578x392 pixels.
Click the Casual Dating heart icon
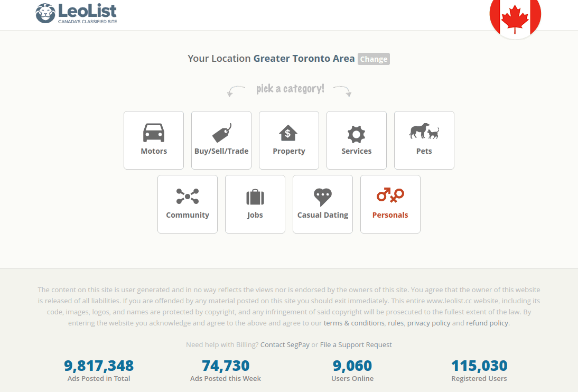pyautogui.click(x=322, y=197)
